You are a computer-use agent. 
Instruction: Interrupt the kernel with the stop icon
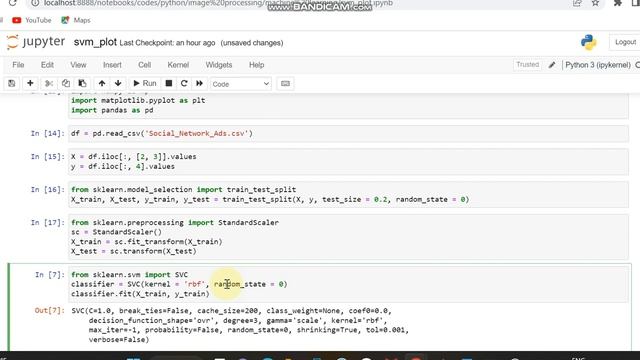[x=169, y=83]
